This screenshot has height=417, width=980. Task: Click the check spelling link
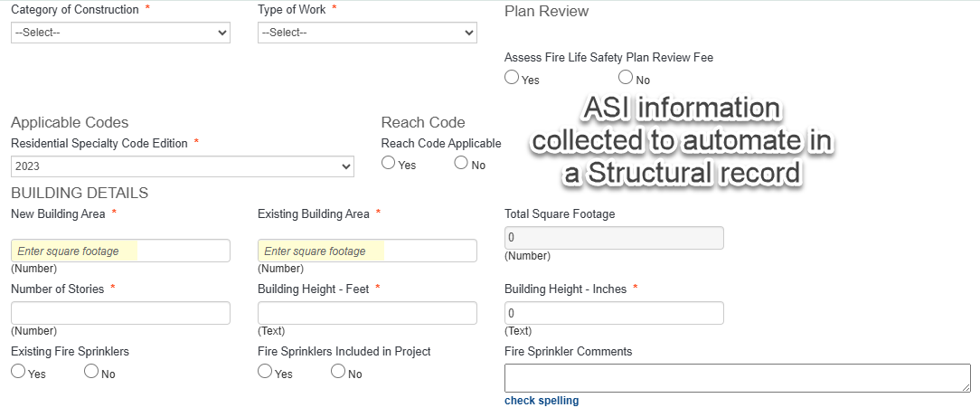542,401
